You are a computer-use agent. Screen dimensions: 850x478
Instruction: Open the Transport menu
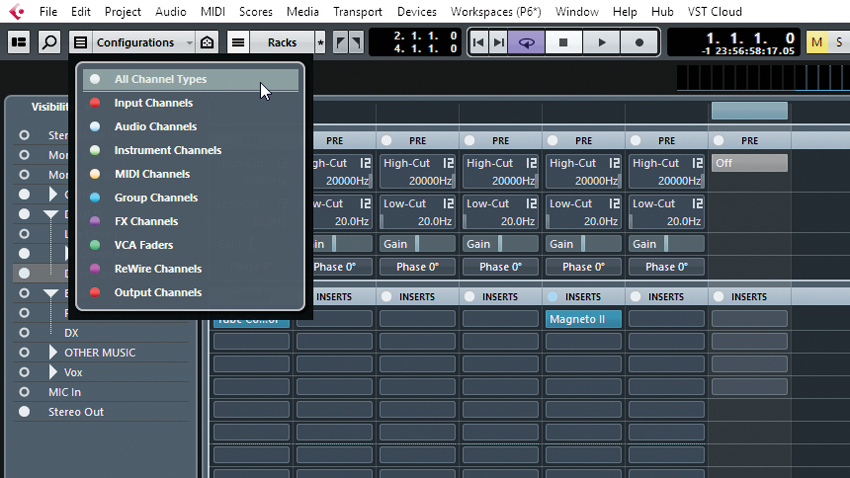357,11
